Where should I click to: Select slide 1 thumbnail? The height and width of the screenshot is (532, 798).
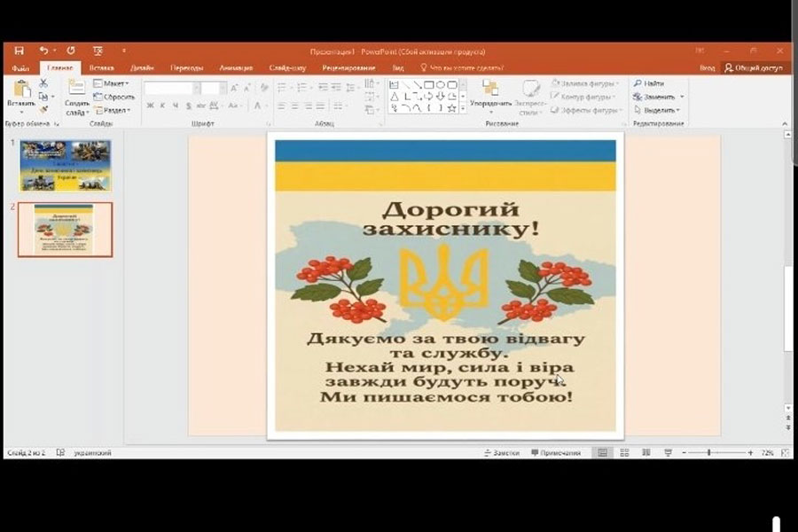click(x=65, y=166)
